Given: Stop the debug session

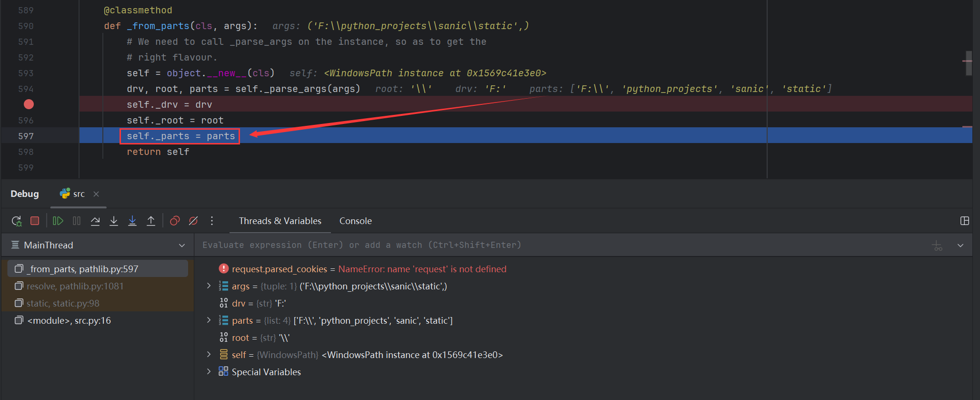Looking at the screenshot, I should 35,221.
